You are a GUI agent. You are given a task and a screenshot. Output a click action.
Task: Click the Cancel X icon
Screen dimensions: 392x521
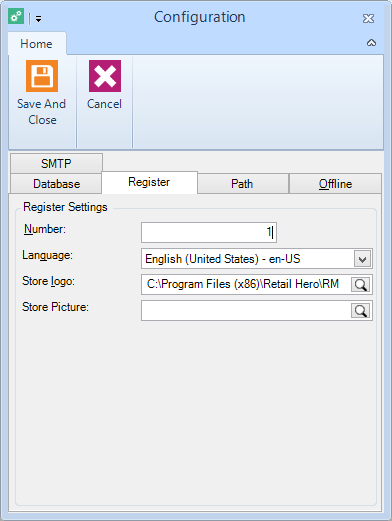click(105, 76)
